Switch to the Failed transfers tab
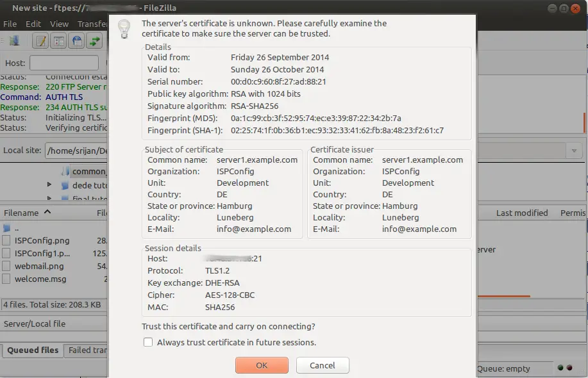Image resolution: width=588 pixels, height=378 pixels. [87, 350]
